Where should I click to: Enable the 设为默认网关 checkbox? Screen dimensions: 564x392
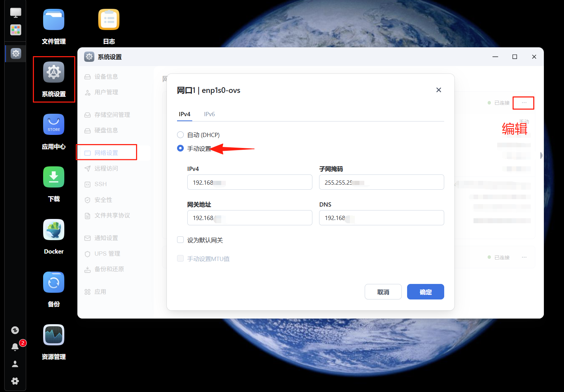coord(180,240)
